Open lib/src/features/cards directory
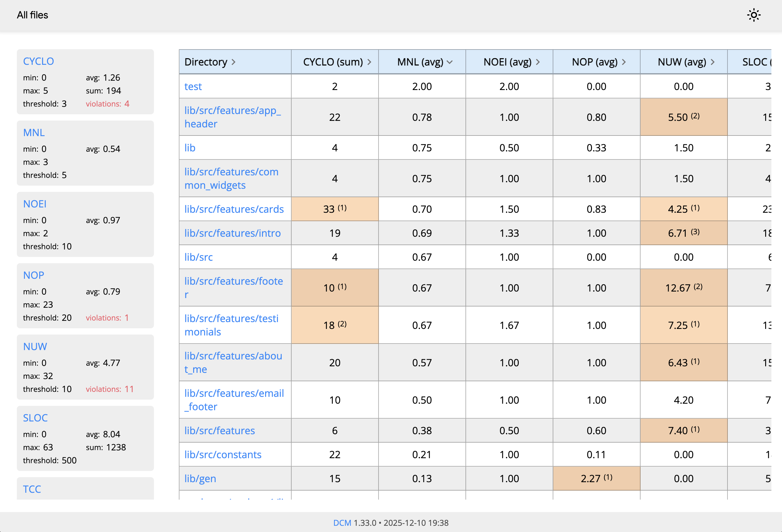Viewport: 782px width, 532px height. [x=234, y=209]
